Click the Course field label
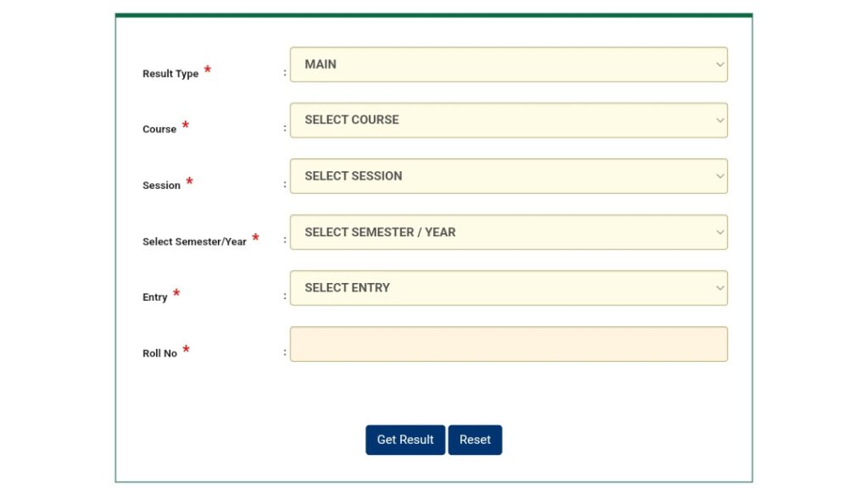This screenshot has width=868, height=488. [159, 129]
